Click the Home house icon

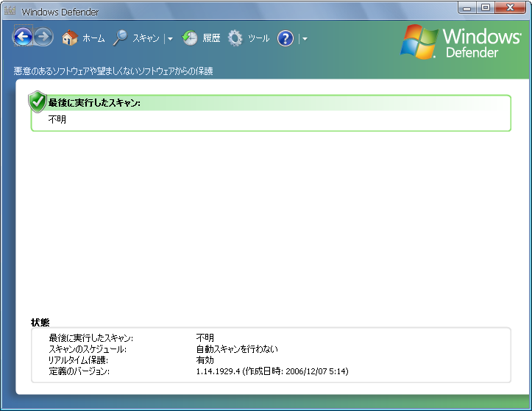70,38
